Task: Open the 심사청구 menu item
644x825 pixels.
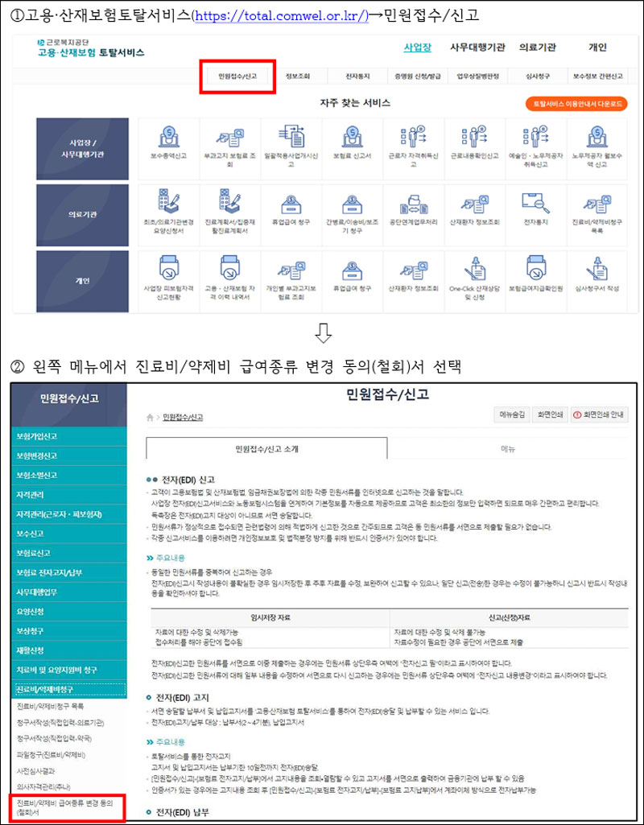Action: click(x=537, y=76)
